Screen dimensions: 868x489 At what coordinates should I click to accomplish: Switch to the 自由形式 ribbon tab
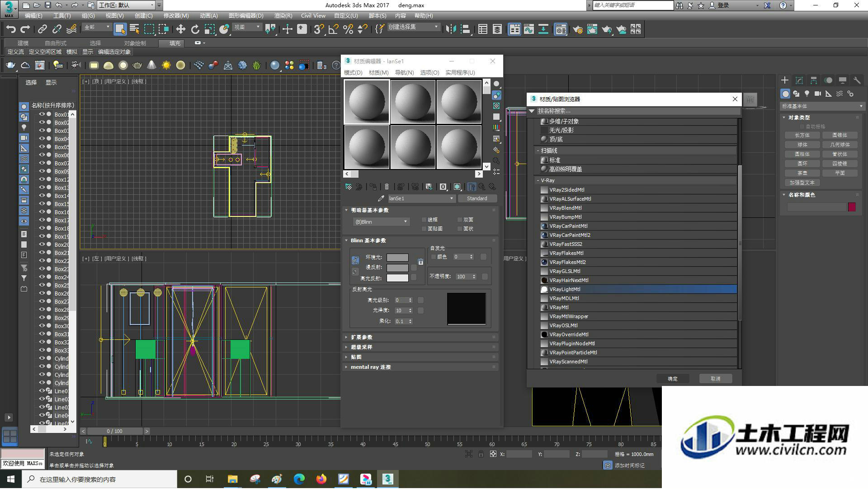point(56,43)
